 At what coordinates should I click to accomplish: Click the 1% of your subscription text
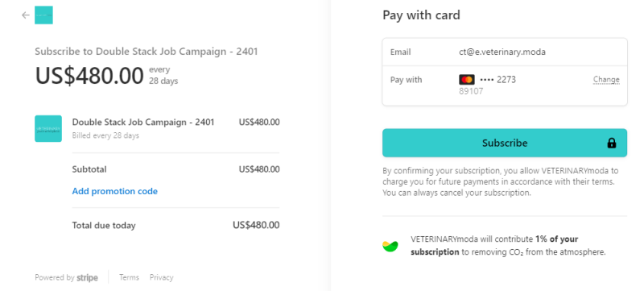(494, 245)
